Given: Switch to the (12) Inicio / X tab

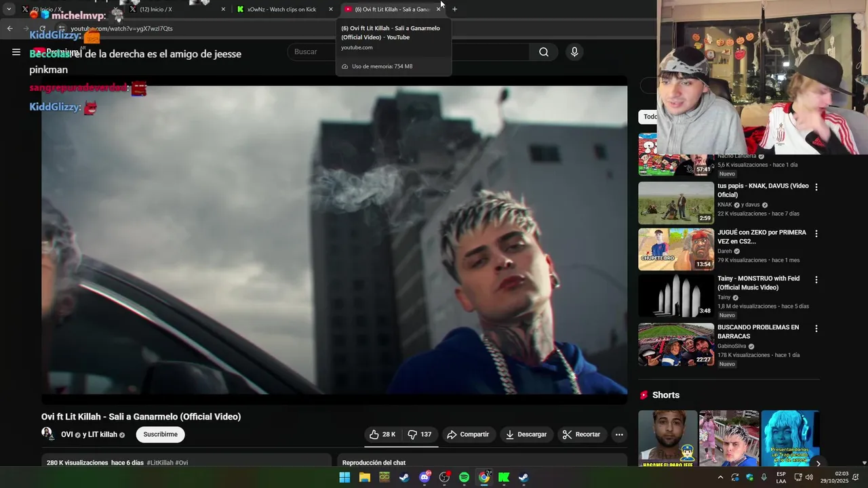Looking at the screenshot, I should (x=176, y=9).
